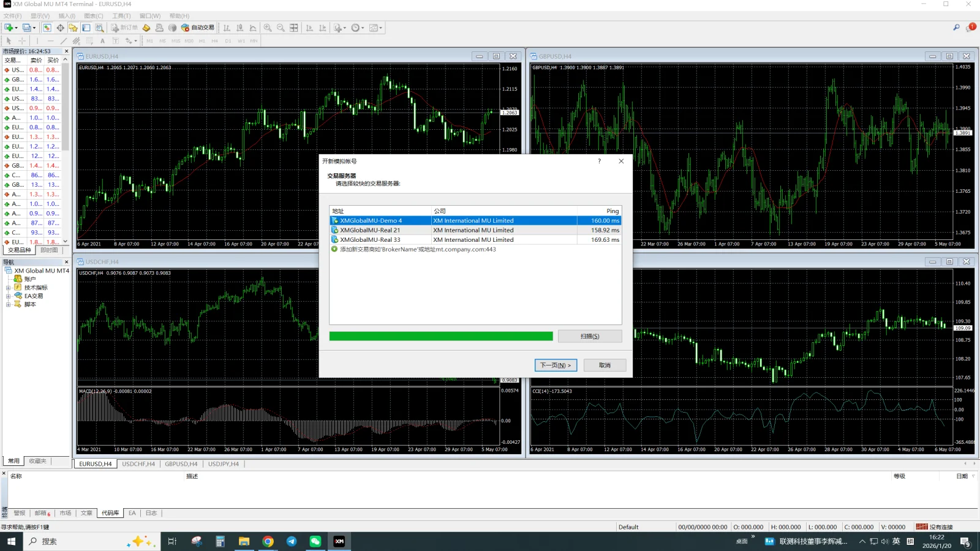The height and width of the screenshot is (551, 980).
Task: Open Chrome from the Windows taskbar
Action: [x=268, y=541]
